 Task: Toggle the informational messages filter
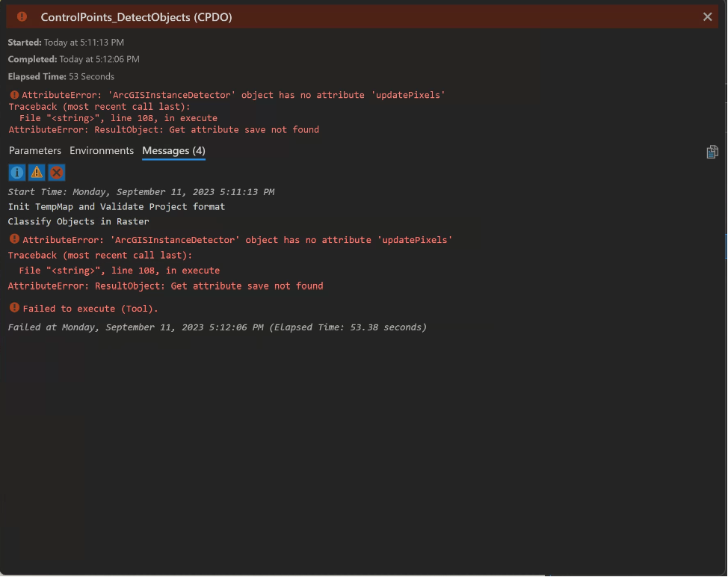click(17, 173)
